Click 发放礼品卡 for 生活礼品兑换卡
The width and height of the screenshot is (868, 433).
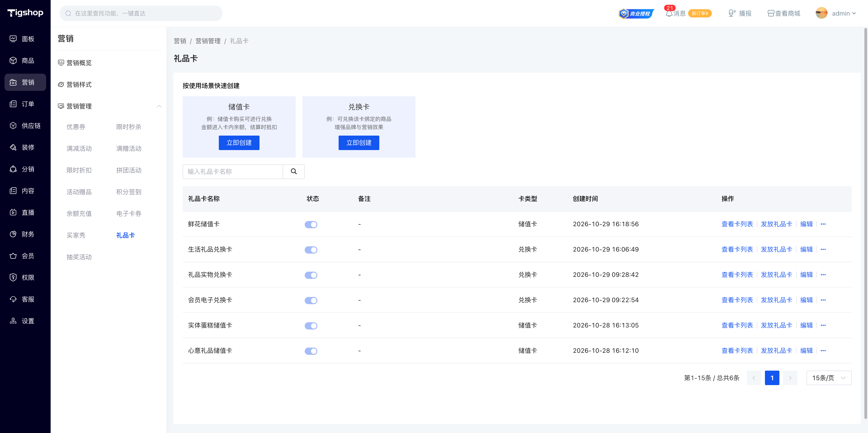tap(776, 249)
